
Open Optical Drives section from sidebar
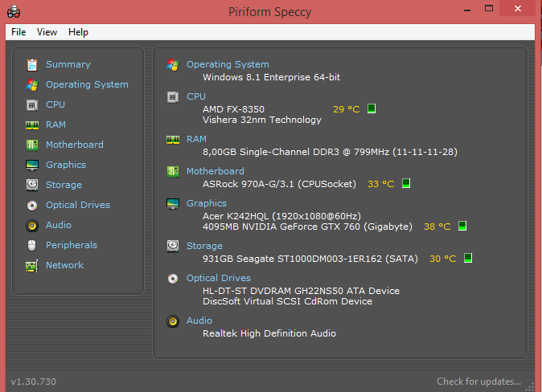[78, 205]
